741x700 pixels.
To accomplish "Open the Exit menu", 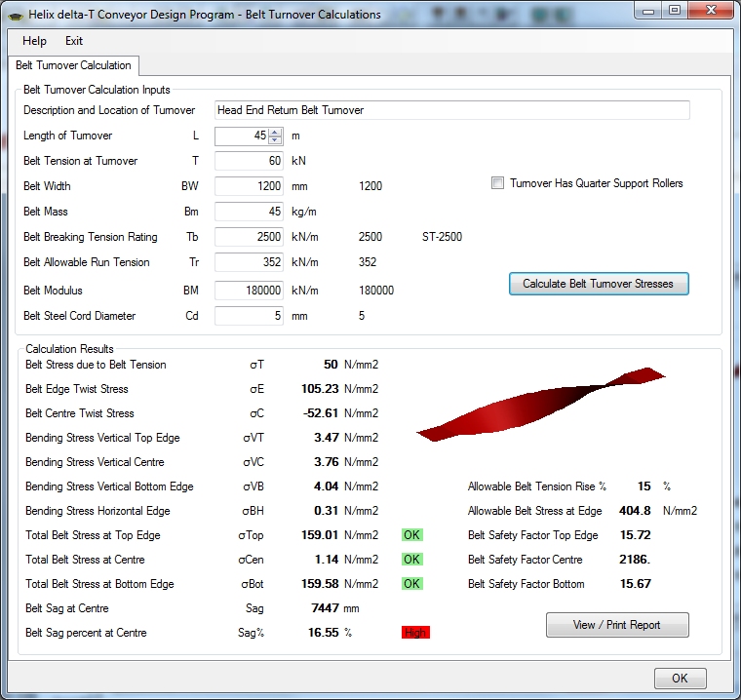I will coord(74,41).
